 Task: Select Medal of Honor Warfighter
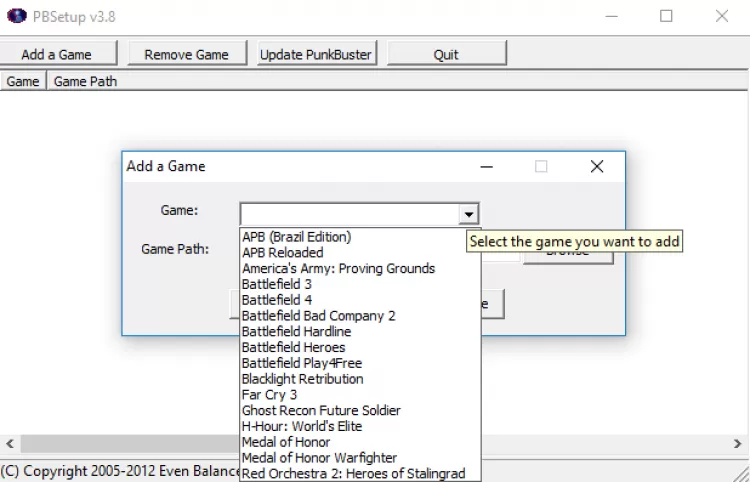[x=360, y=458]
